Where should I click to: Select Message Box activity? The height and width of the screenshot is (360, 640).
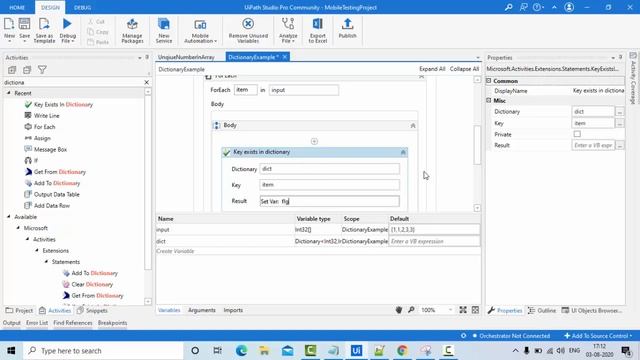46,149
